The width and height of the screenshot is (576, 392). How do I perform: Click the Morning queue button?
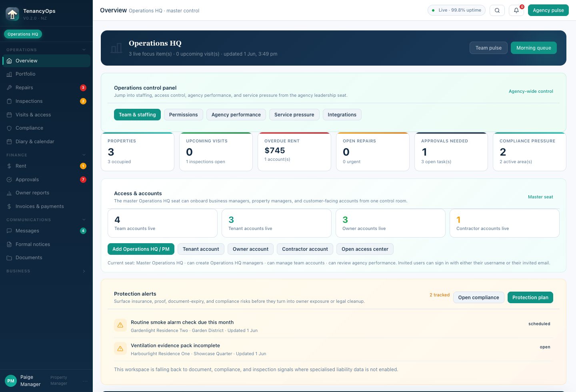pyautogui.click(x=534, y=48)
